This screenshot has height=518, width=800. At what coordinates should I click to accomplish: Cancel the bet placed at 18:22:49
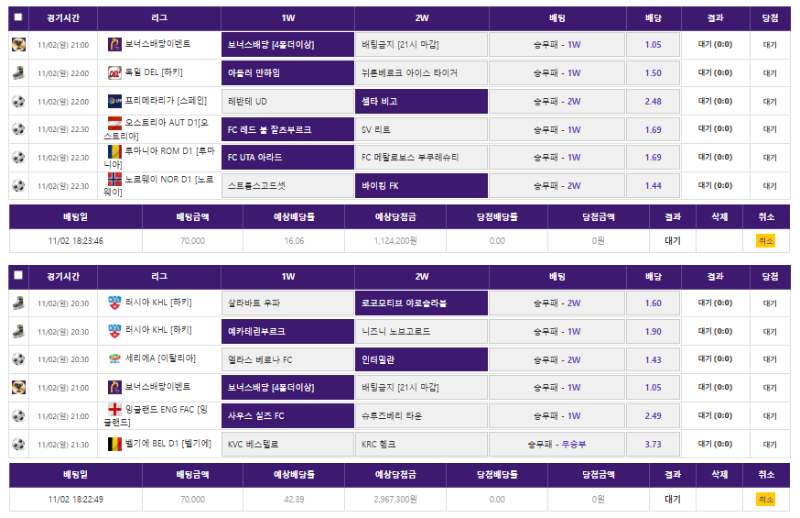765,499
